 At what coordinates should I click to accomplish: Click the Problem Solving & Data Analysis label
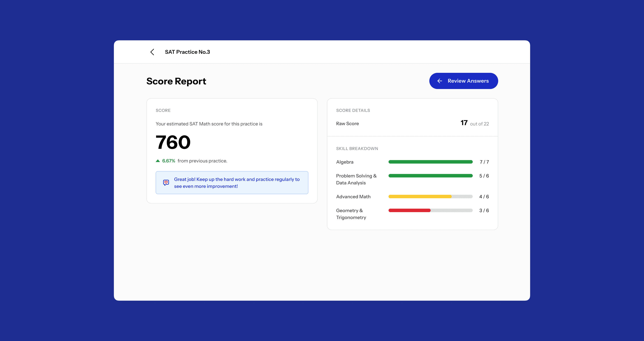pos(356,179)
